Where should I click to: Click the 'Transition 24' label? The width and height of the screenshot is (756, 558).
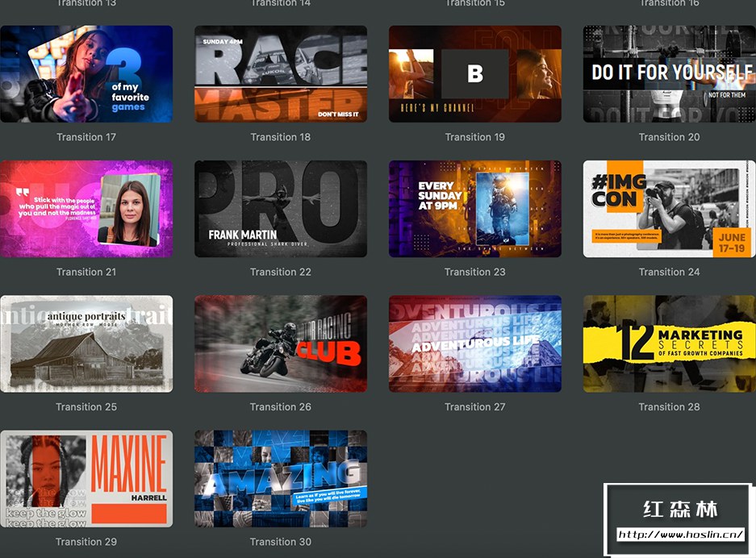point(669,273)
